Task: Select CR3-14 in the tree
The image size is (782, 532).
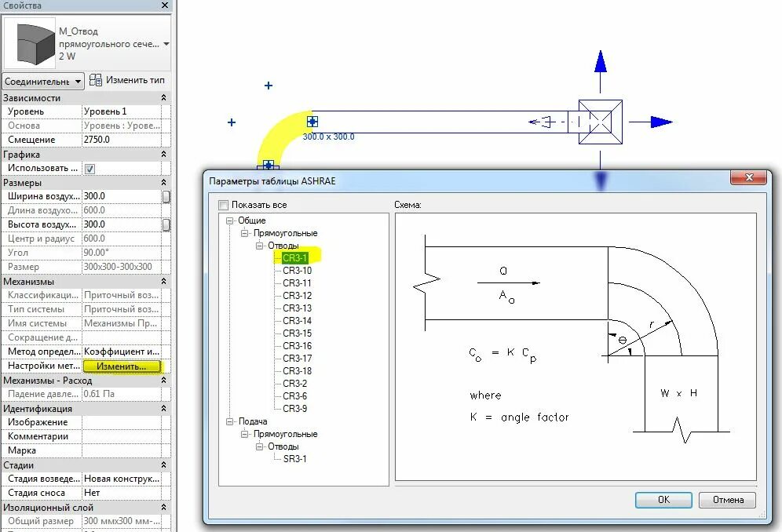Action: (298, 321)
